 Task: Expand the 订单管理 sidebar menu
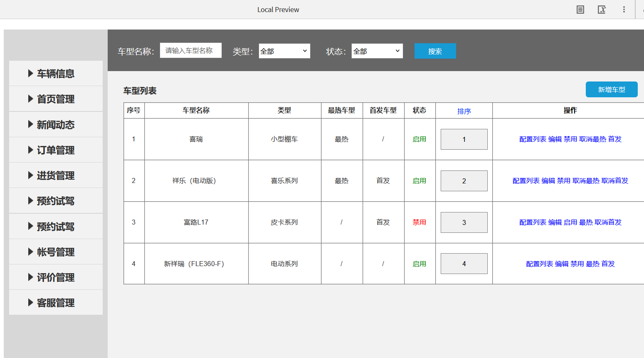click(x=56, y=150)
